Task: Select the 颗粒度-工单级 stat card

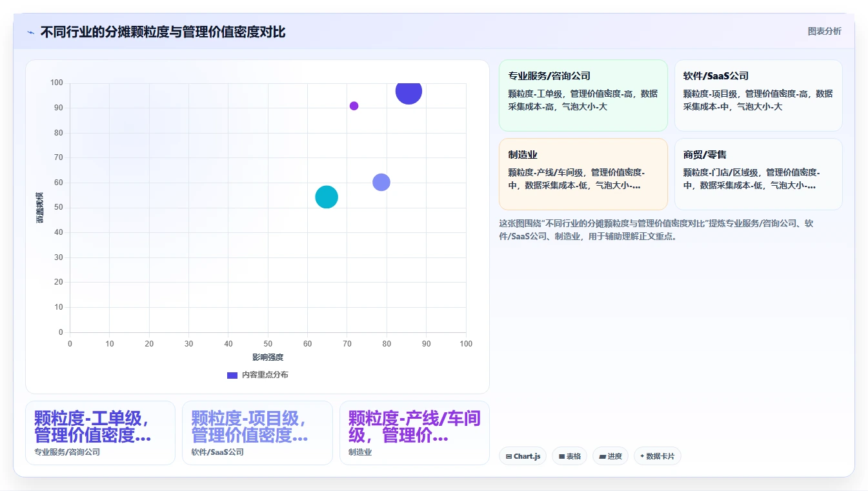Action: pyautogui.click(x=100, y=433)
